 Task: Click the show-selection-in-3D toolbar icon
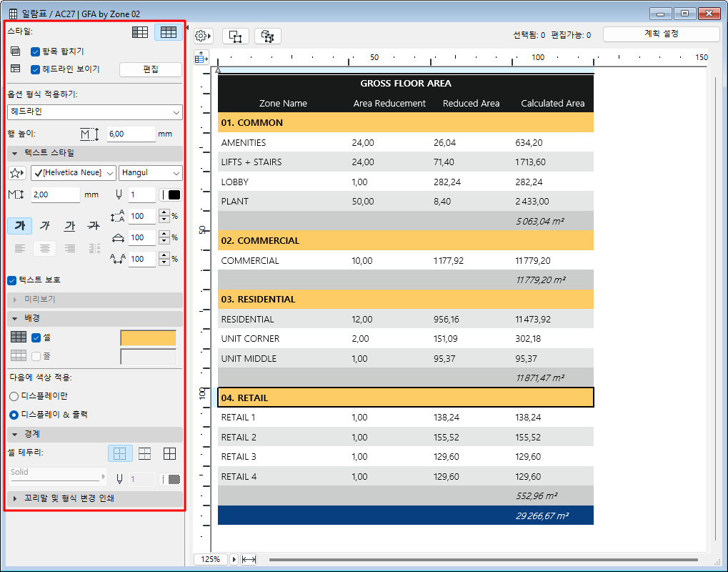pos(266,36)
